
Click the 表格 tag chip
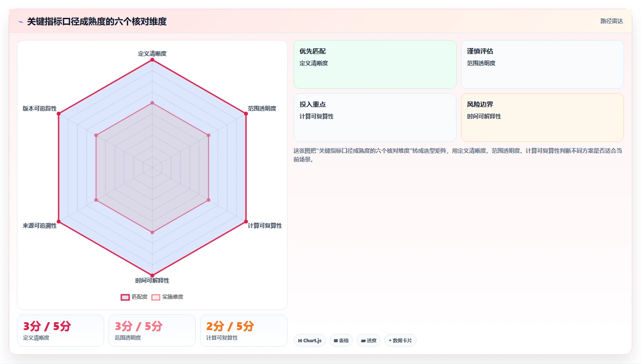tap(341, 340)
